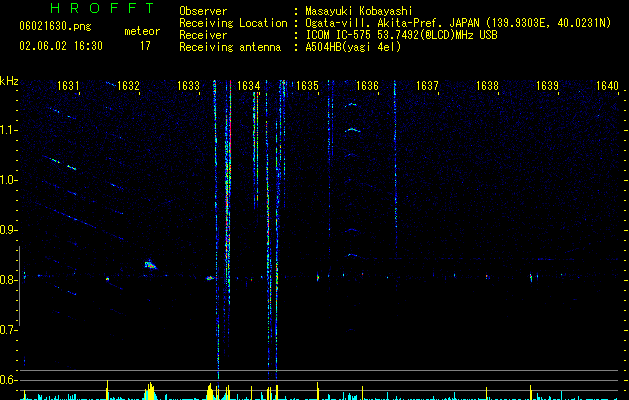The width and height of the screenshot is (629, 400).
Task: Click the Receiving antenna label
Action: tap(230, 47)
